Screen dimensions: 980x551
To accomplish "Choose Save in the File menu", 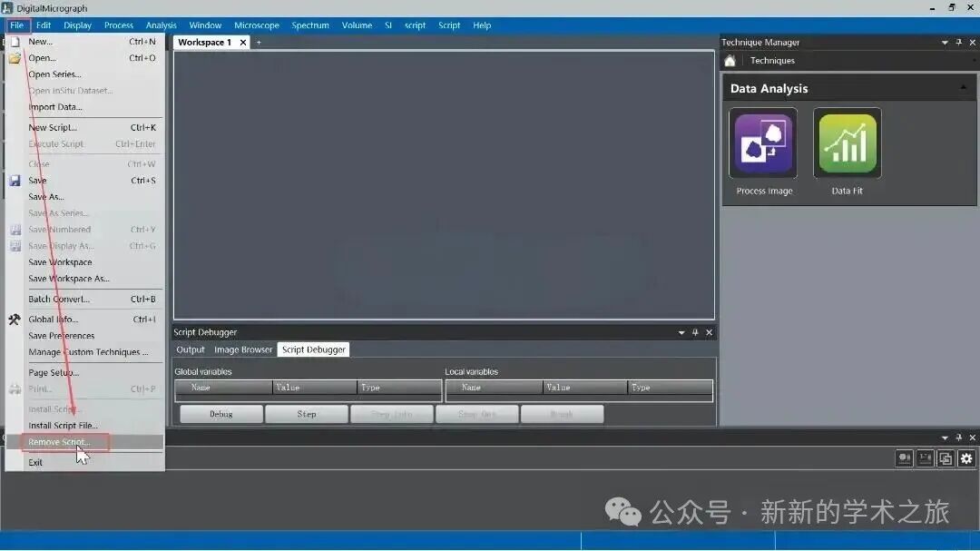I will click(x=85, y=180).
